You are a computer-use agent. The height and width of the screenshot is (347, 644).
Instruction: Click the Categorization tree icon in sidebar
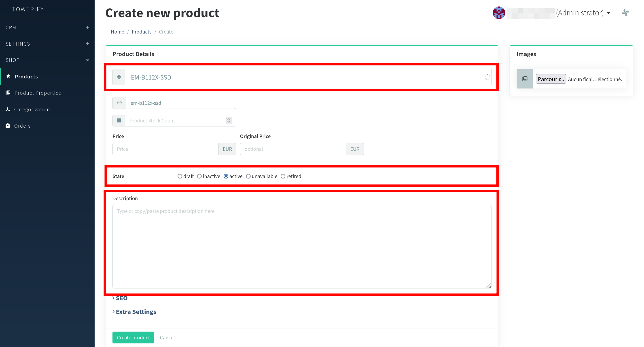pyautogui.click(x=8, y=109)
